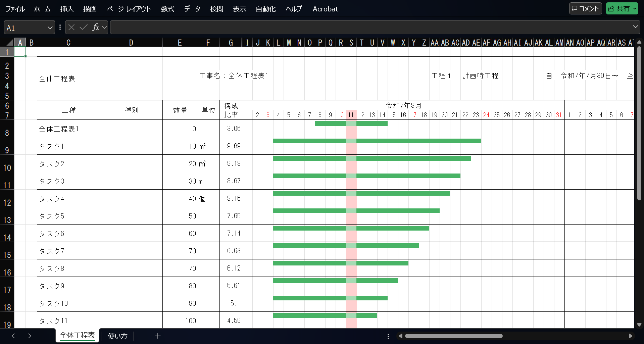
Task: Select the 全体工程表 sheet tab
Action: pos(77,335)
